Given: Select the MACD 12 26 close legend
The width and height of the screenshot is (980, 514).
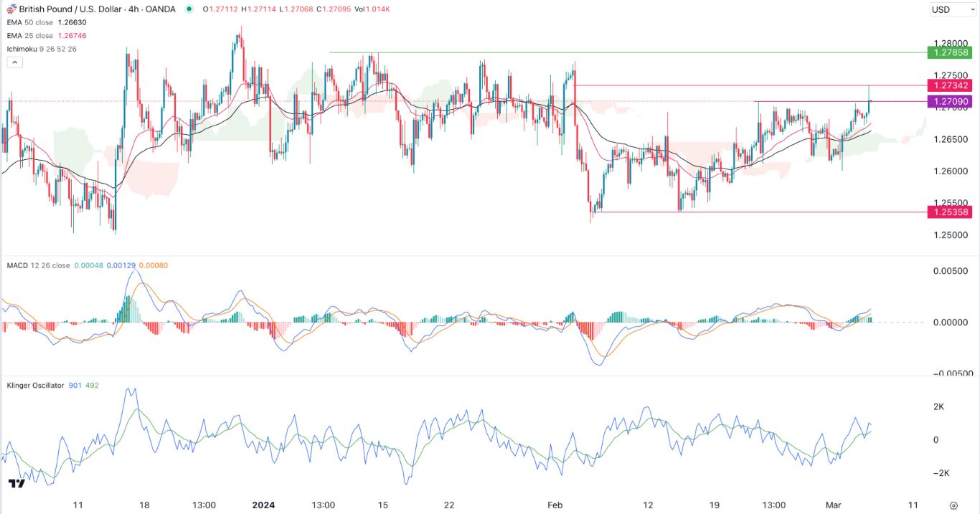Looking at the screenshot, I should [x=37, y=265].
